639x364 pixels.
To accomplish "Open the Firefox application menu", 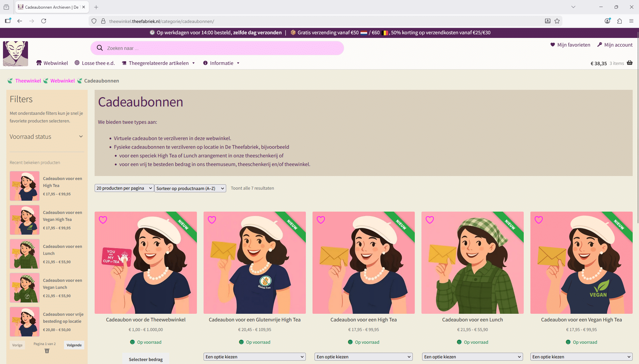I will pyautogui.click(x=631, y=21).
